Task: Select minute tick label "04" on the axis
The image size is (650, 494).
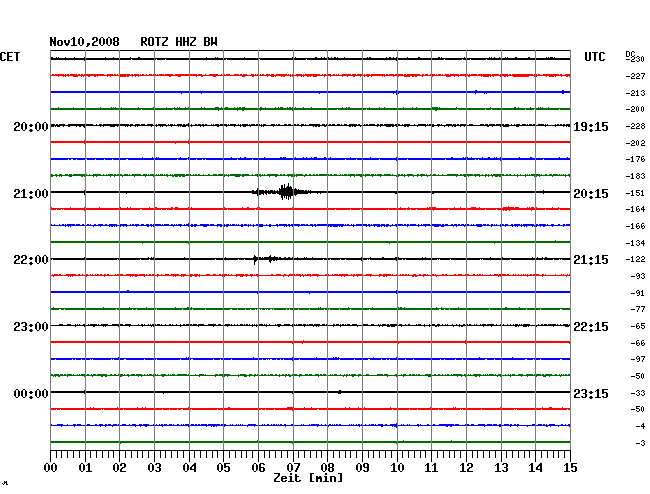Action: (x=189, y=468)
